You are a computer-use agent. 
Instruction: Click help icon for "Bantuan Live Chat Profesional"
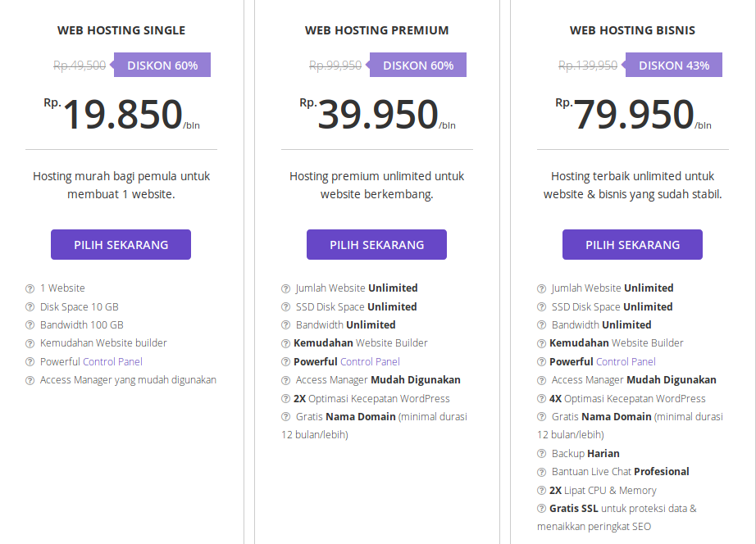[x=541, y=472]
